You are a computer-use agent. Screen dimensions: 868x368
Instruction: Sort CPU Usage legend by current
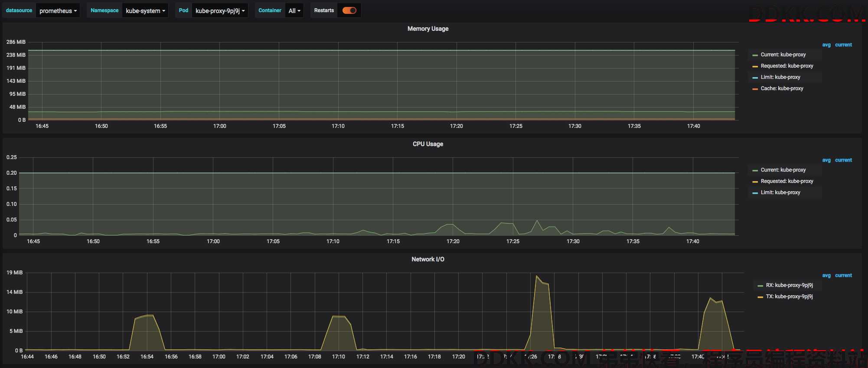point(843,160)
